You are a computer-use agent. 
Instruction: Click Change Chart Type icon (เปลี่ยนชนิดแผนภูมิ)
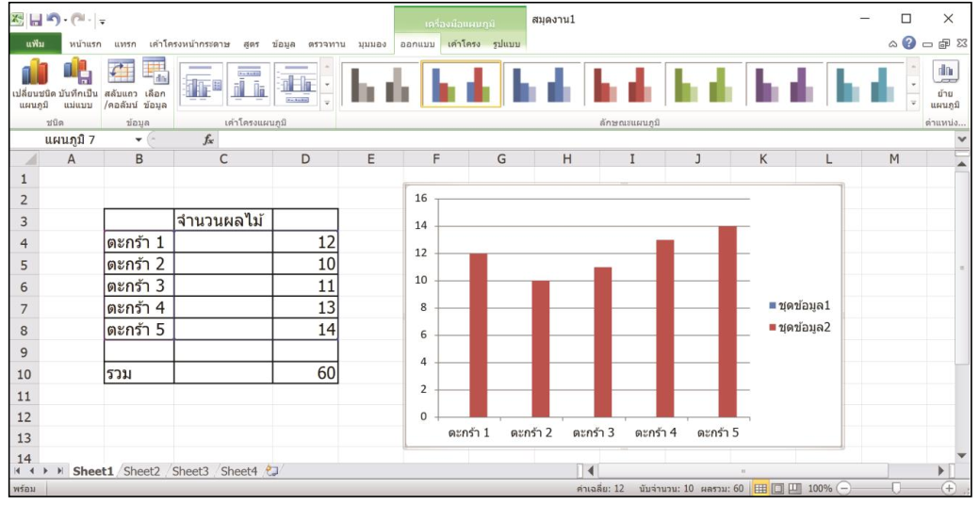click(34, 83)
